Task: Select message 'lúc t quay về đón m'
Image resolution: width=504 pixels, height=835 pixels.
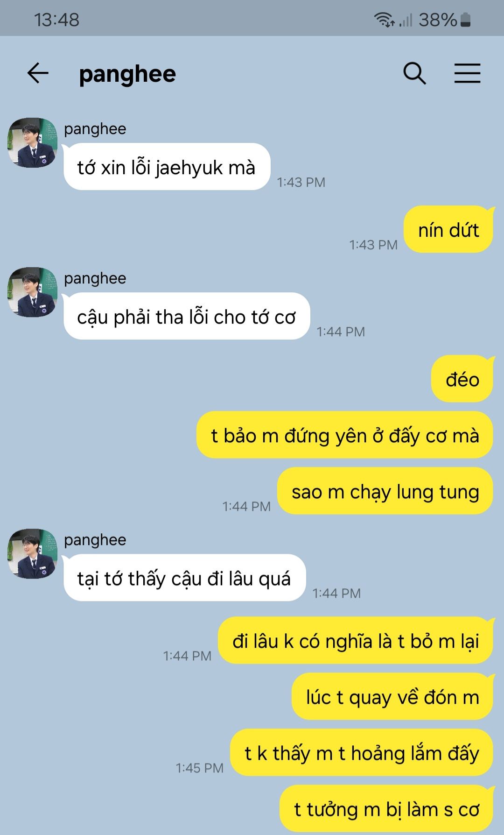Action: click(392, 696)
